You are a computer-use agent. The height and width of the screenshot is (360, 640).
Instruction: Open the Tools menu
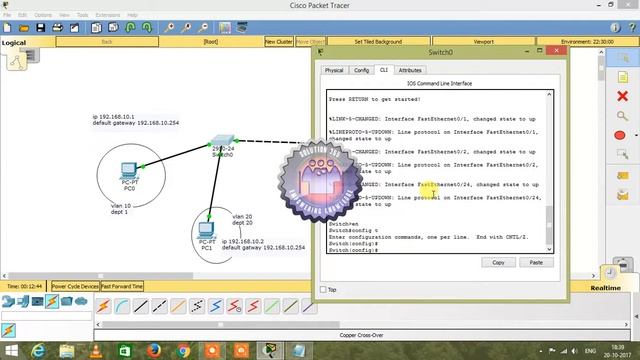click(82, 15)
